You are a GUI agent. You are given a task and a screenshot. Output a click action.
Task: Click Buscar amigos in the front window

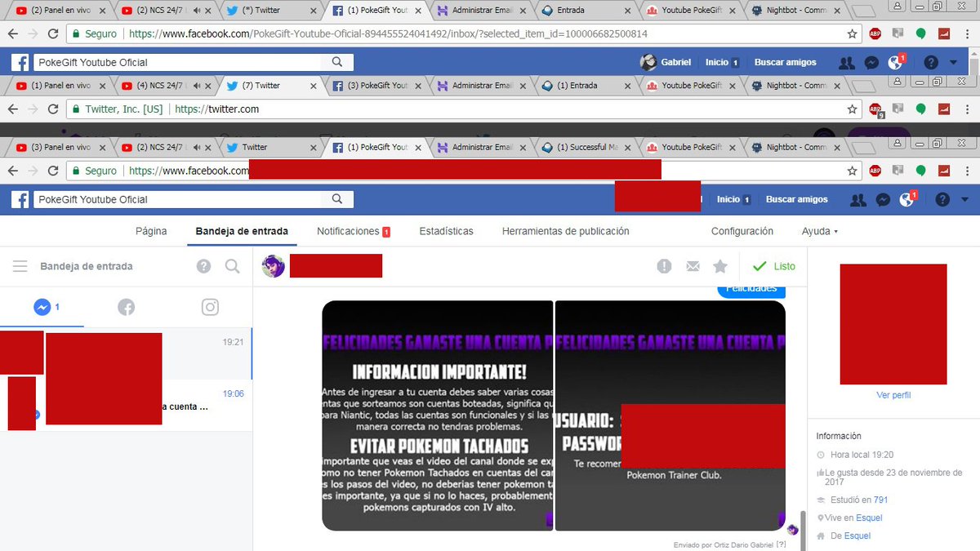click(796, 199)
